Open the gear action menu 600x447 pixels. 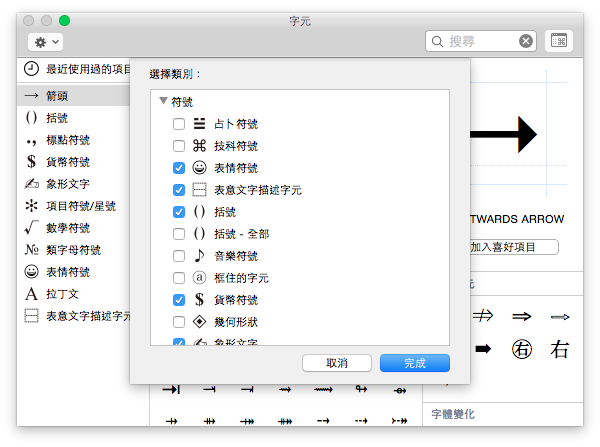point(45,42)
